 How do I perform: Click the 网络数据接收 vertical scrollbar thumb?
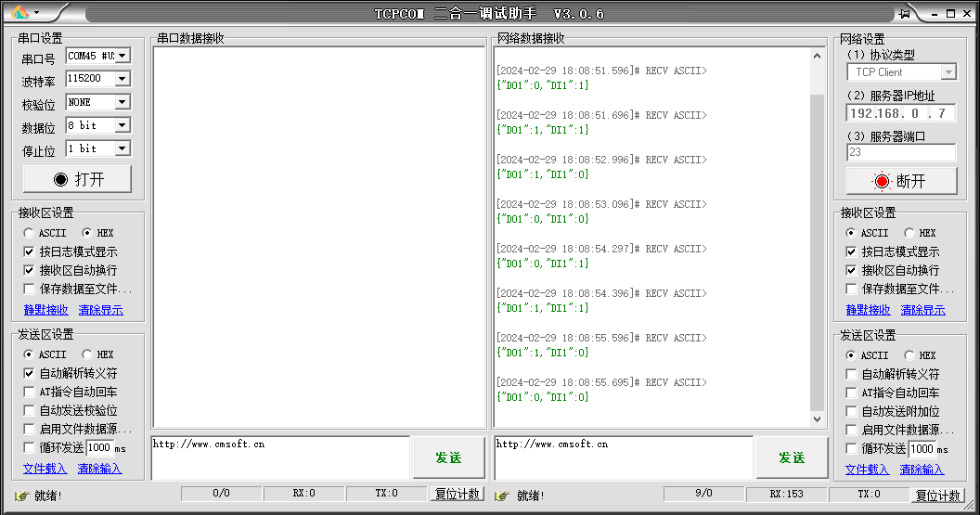[x=817, y=253]
